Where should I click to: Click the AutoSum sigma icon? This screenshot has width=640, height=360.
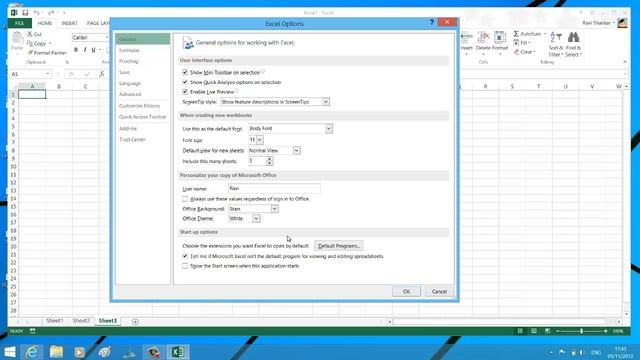[x=516, y=33]
